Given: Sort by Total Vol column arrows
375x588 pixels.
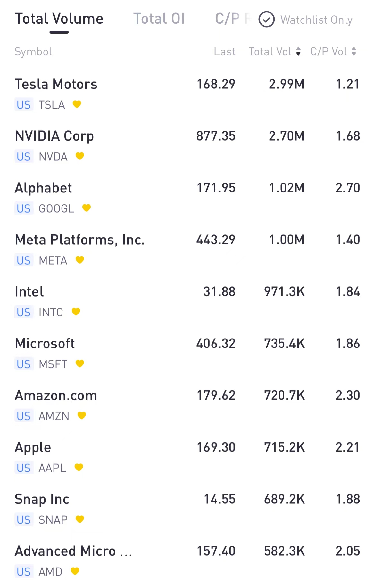Looking at the screenshot, I should tap(298, 52).
